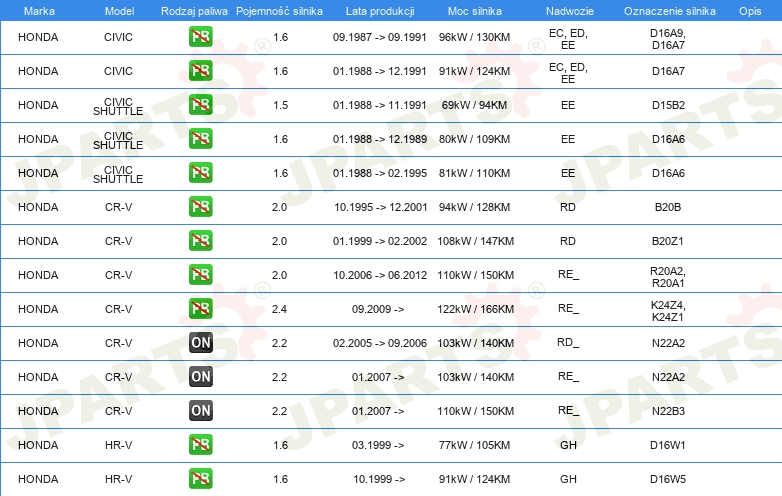Click engine capacity 1.5 cell
This screenshot has width=782, height=496.
coord(280,105)
